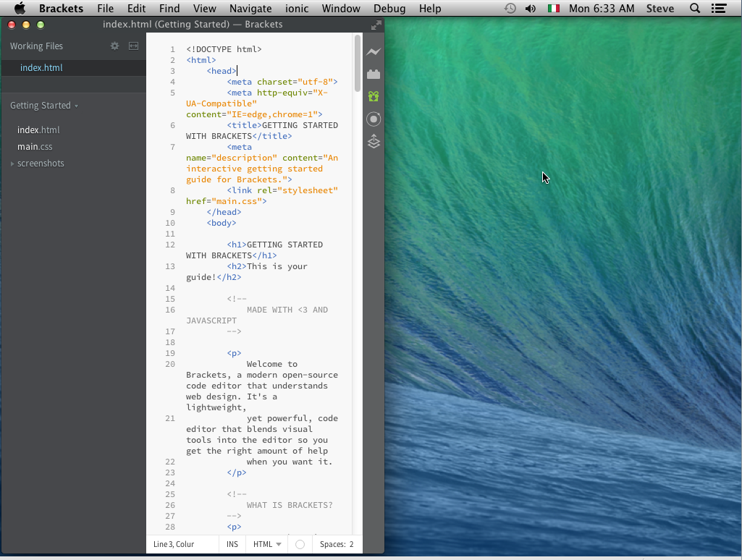Click the split view icon beside Working Files
This screenshot has width=742, height=560.
coord(133,46)
